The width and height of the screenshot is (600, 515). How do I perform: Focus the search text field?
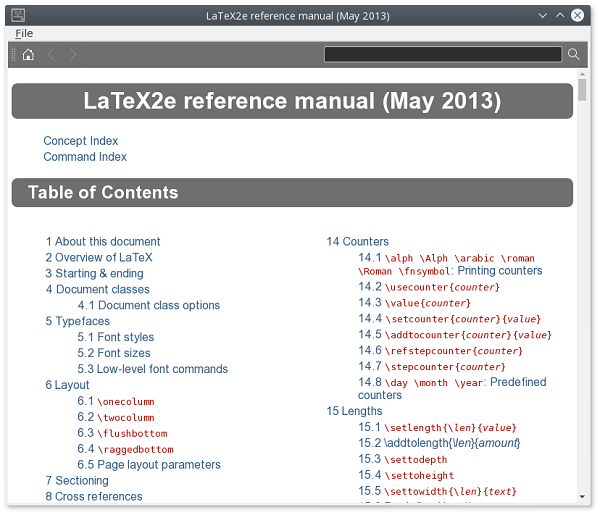click(x=443, y=54)
